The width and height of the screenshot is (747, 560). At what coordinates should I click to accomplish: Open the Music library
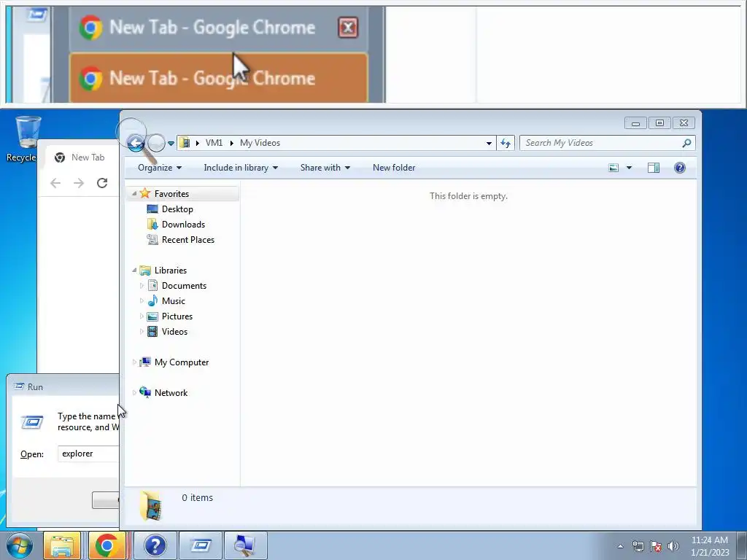point(174,301)
